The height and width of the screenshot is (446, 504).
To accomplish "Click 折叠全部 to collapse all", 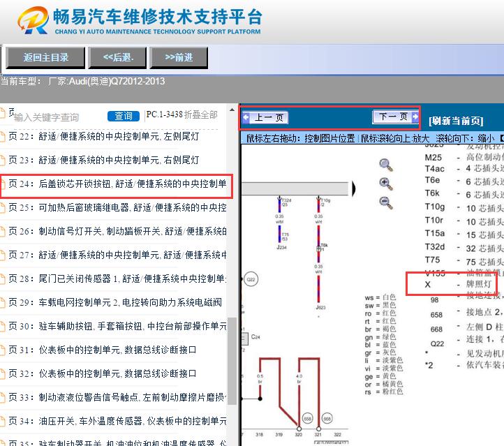I will (x=201, y=114).
